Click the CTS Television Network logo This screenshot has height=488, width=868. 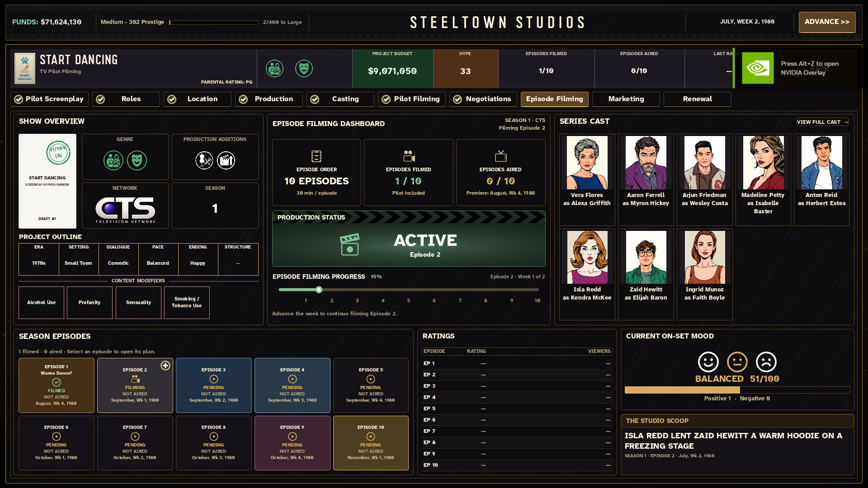coord(125,210)
